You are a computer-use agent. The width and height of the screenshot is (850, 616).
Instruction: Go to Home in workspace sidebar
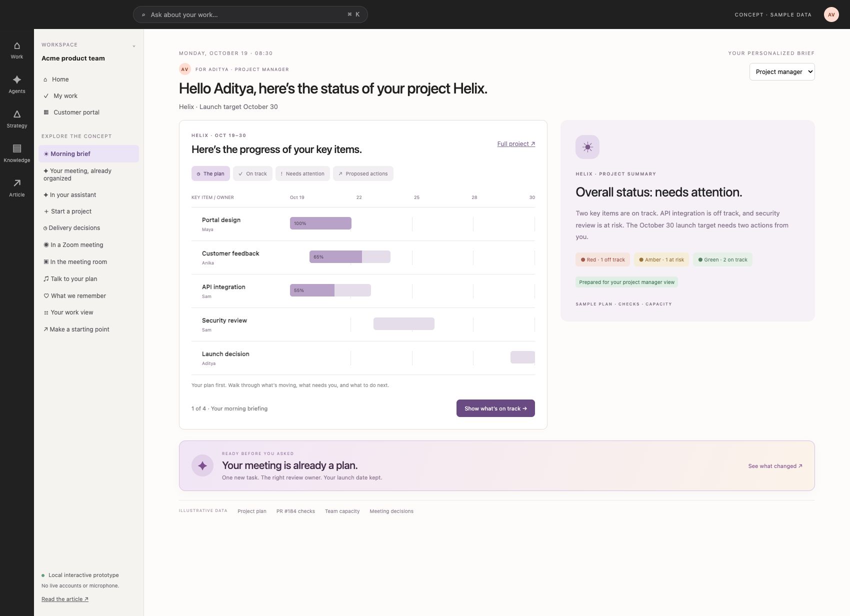pos(89,79)
